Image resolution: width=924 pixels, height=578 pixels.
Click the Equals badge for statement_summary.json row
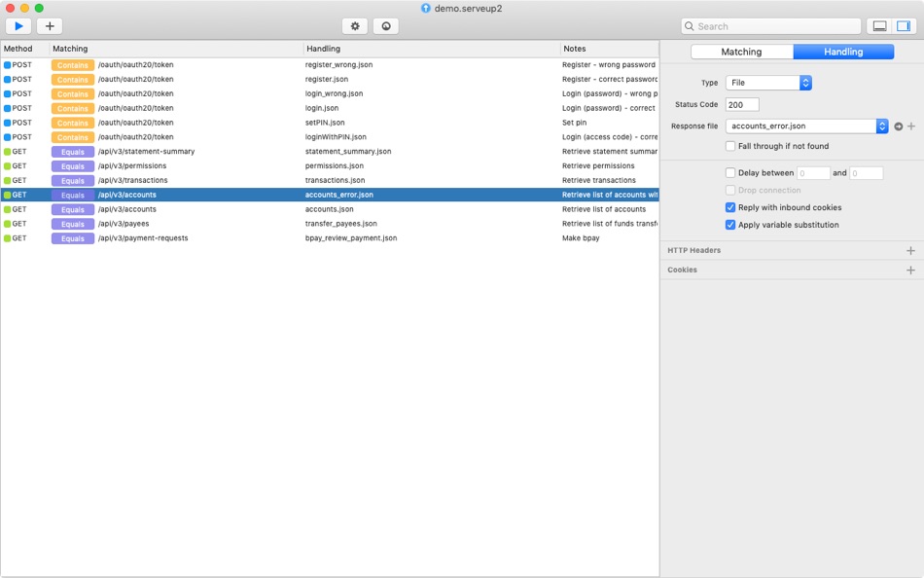(73, 152)
